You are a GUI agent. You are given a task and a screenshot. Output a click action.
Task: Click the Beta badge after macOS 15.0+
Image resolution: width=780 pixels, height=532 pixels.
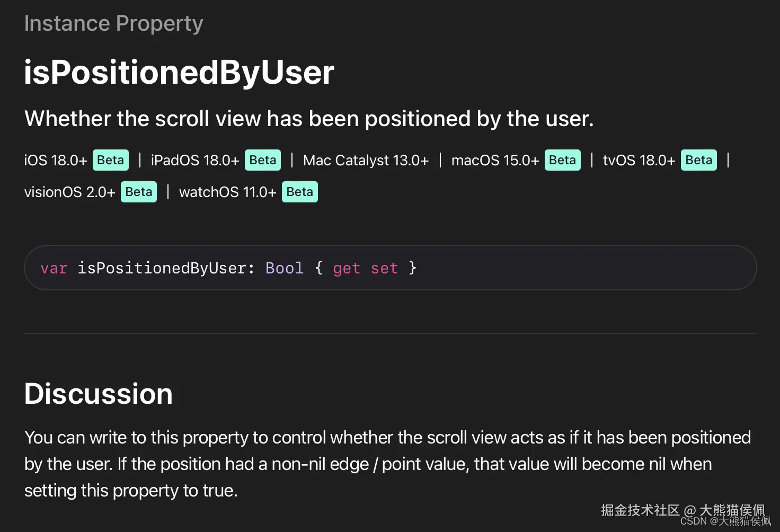(x=562, y=160)
